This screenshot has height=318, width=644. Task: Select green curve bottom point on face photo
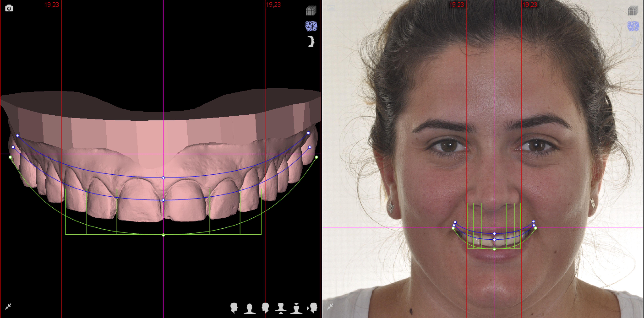[494, 249]
